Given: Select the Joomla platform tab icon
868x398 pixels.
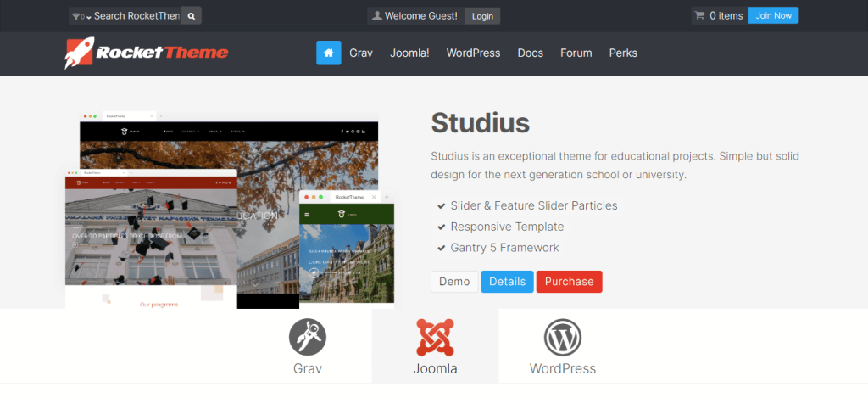Looking at the screenshot, I should click(435, 337).
